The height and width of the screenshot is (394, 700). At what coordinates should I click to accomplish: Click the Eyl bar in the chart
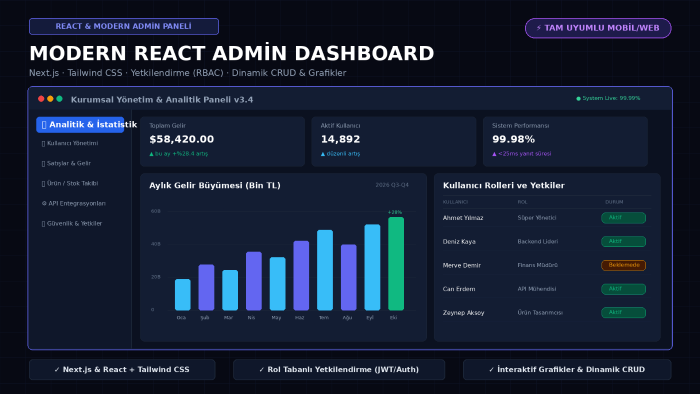coord(372,267)
